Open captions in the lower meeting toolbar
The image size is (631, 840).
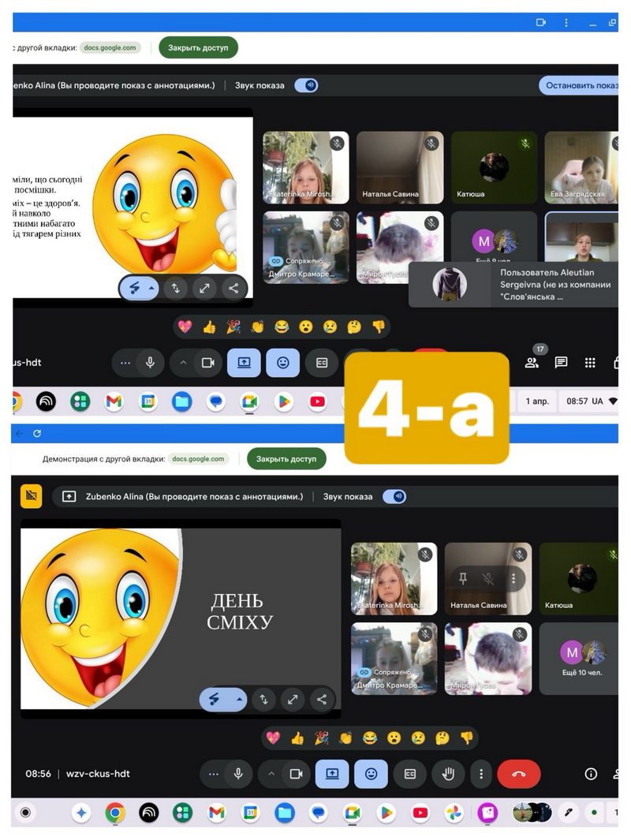point(409,774)
